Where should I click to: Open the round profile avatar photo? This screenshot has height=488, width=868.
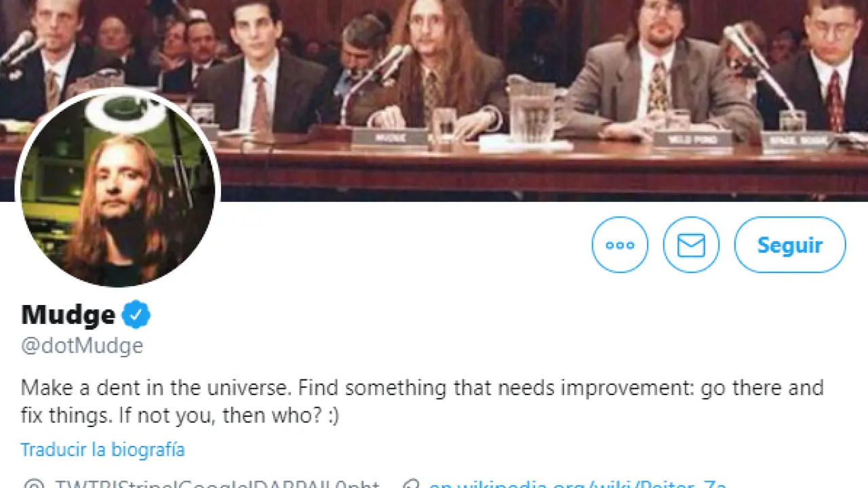(117, 188)
